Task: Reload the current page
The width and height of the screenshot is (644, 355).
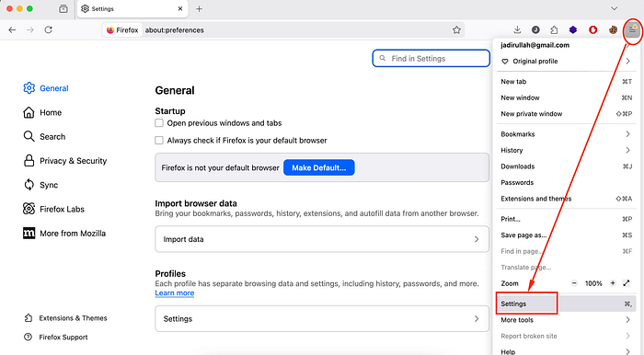Action: [49, 30]
